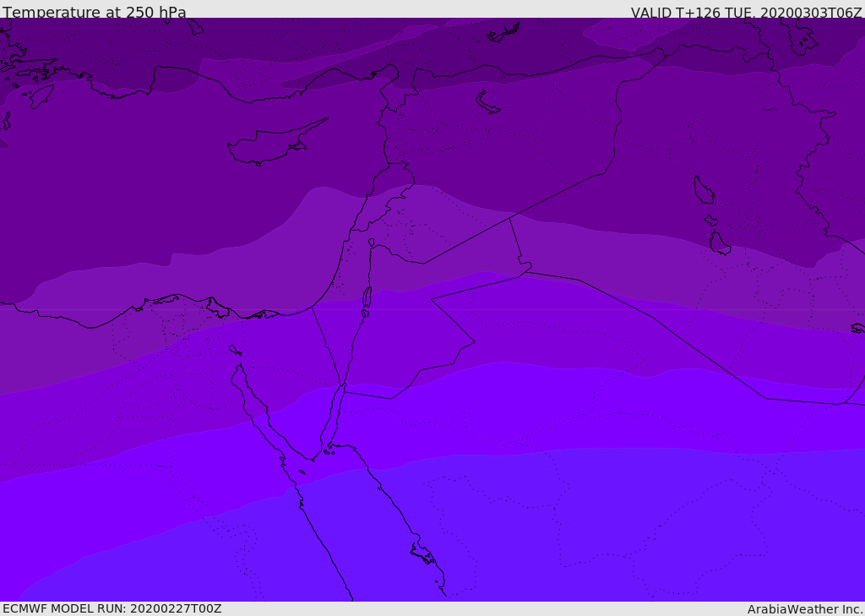Click the 'Temperature at 250 hPa' title text
Screen dimensions: 865x616
[x=95, y=12]
